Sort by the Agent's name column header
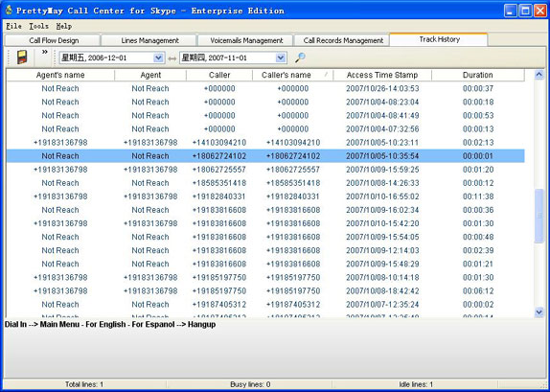Image resolution: width=550 pixels, height=392 pixels. click(60, 75)
